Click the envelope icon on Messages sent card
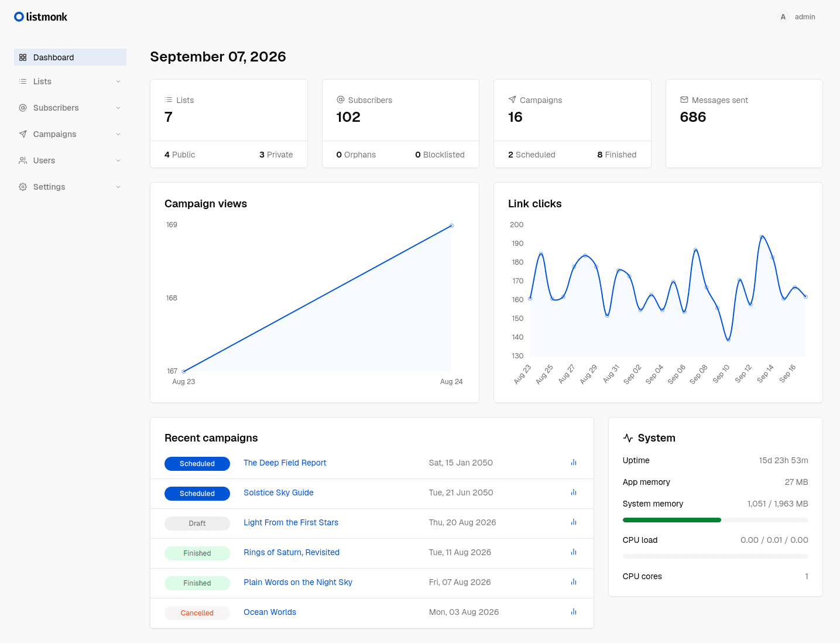This screenshot has width=840, height=643. coord(684,100)
